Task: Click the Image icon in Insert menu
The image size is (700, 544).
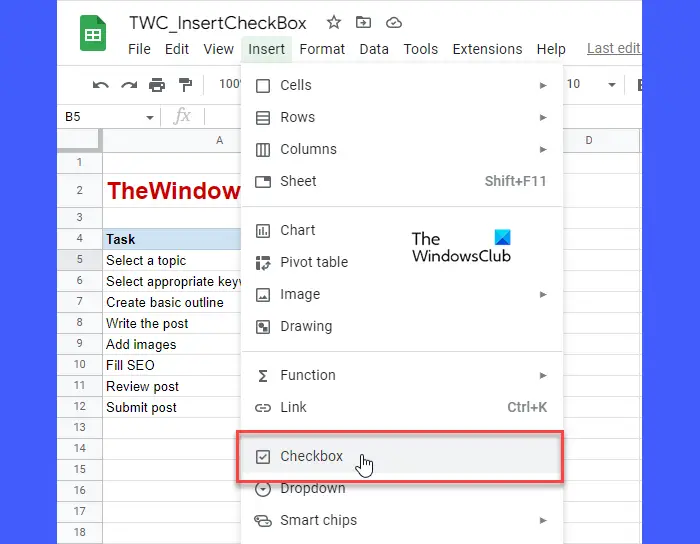Action: (262, 295)
